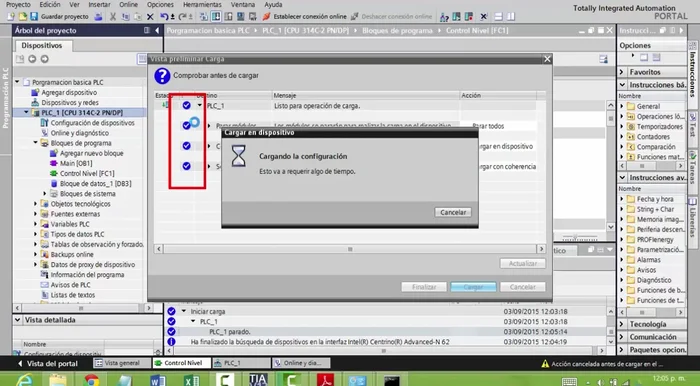Open Adobe Reader from the taskbar
This screenshot has height=386, width=700.
tap(325, 380)
